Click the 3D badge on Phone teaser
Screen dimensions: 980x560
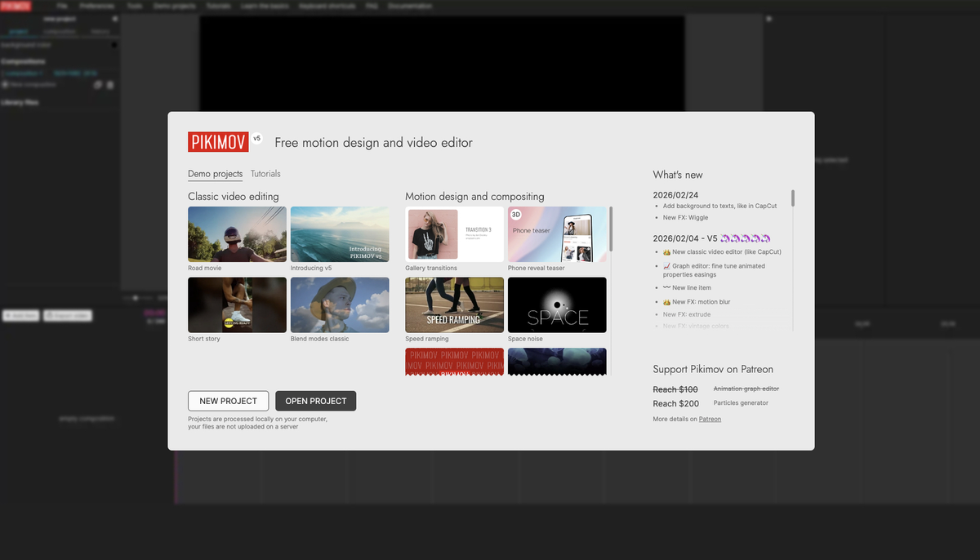coord(516,215)
